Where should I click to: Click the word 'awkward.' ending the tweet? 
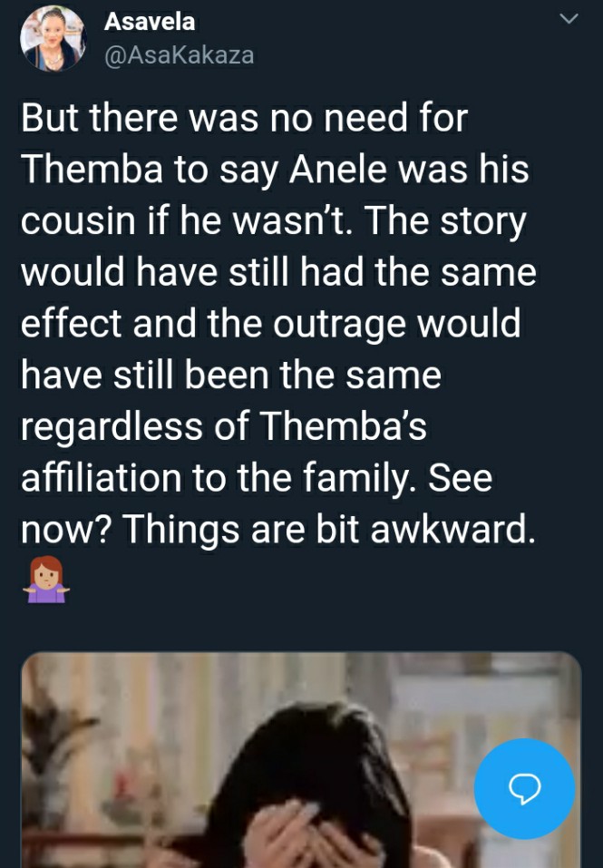[x=453, y=529]
